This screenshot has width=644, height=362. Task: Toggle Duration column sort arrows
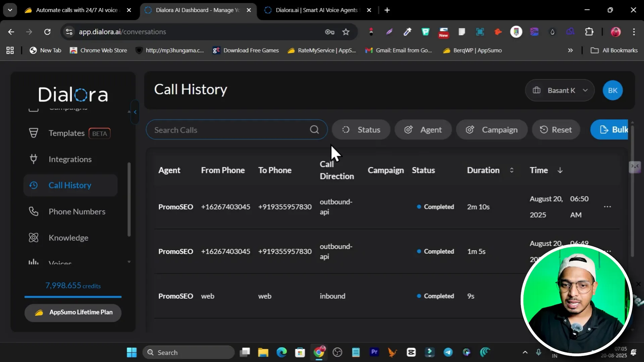pos(512,170)
